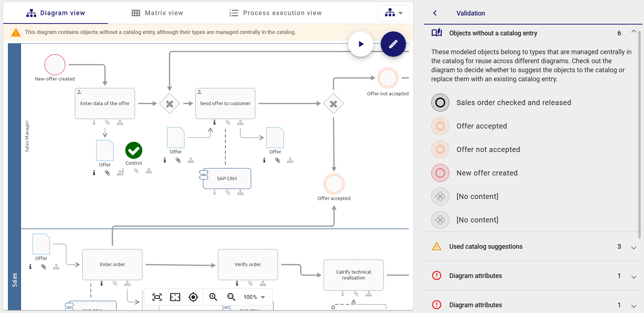644x313 pixels.
Task: Select the Verify order task
Action: pos(248,265)
